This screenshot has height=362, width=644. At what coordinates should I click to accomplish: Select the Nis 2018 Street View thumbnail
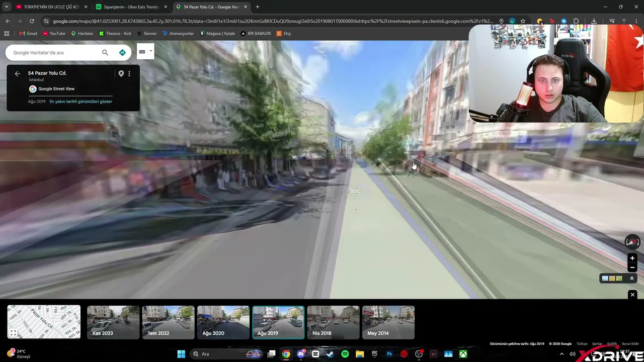click(x=333, y=322)
